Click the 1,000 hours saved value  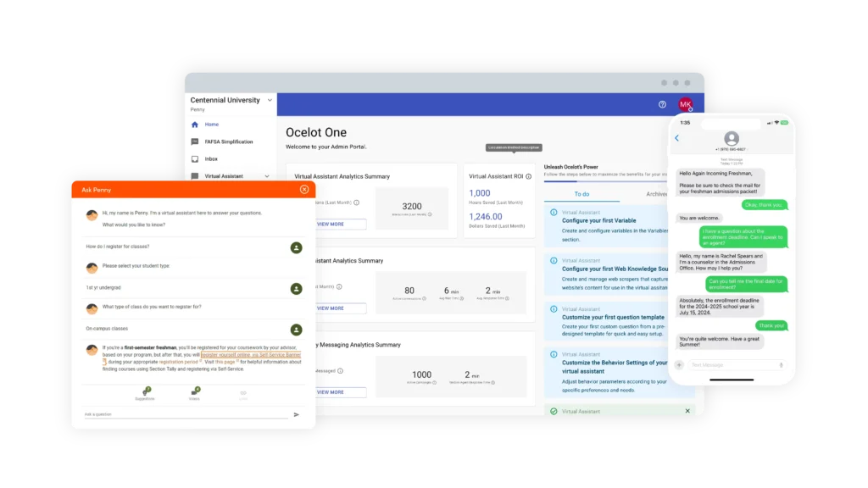[x=480, y=193]
